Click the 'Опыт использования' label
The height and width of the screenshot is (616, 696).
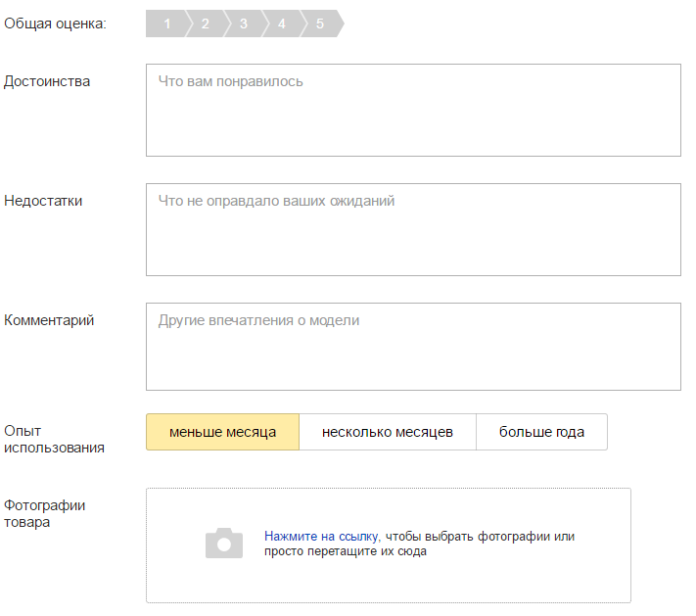tap(54, 439)
